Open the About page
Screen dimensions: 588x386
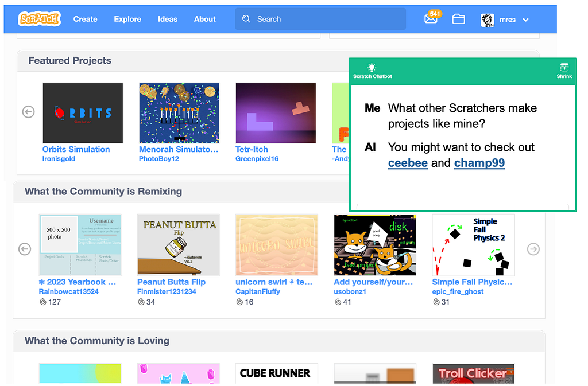[205, 19]
